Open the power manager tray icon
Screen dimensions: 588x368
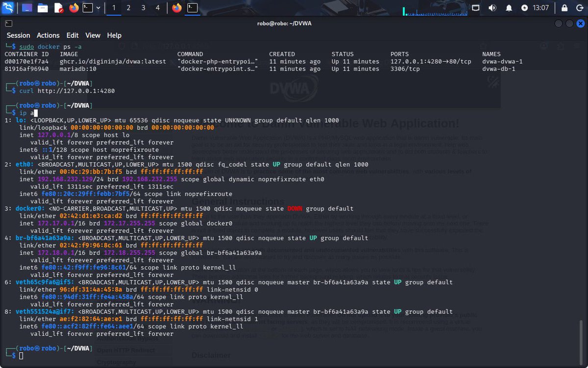[525, 8]
